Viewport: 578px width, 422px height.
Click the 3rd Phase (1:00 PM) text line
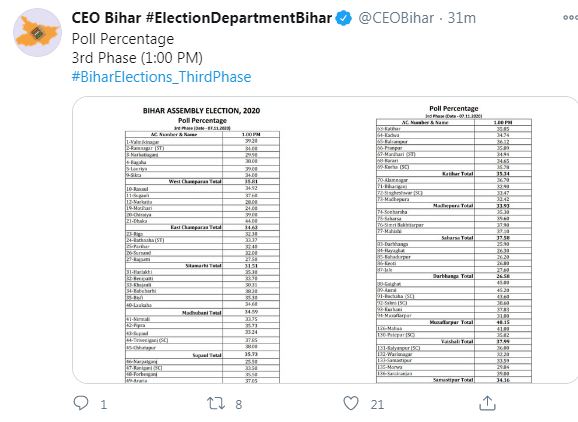[137, 58]
